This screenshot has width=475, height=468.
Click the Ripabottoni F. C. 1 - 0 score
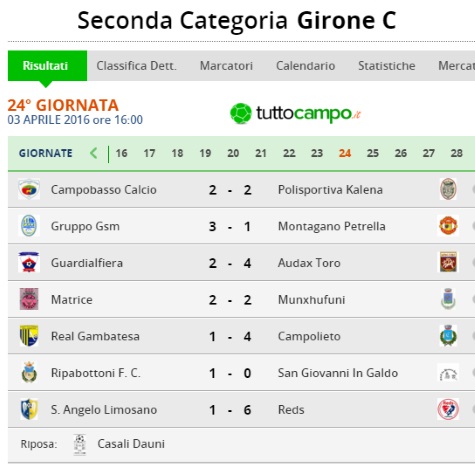click(x=230, y=373)
